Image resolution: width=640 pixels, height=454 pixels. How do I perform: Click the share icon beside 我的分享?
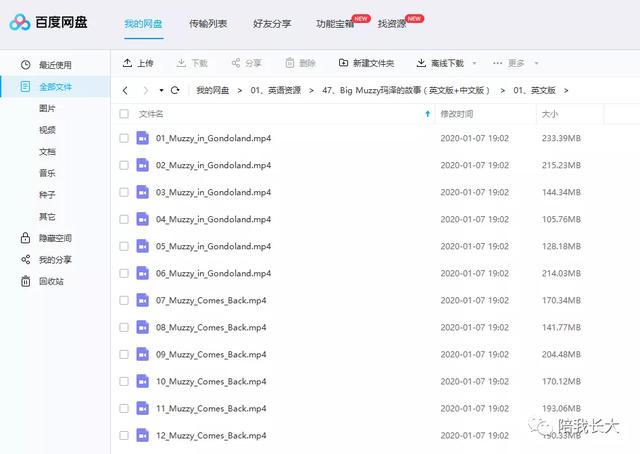25,259
